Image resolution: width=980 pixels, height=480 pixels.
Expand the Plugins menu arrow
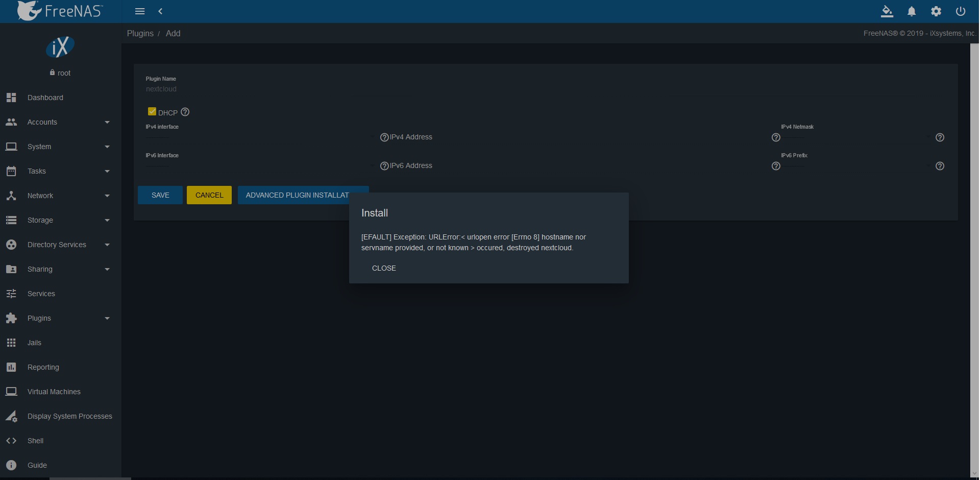click(107, 318)
